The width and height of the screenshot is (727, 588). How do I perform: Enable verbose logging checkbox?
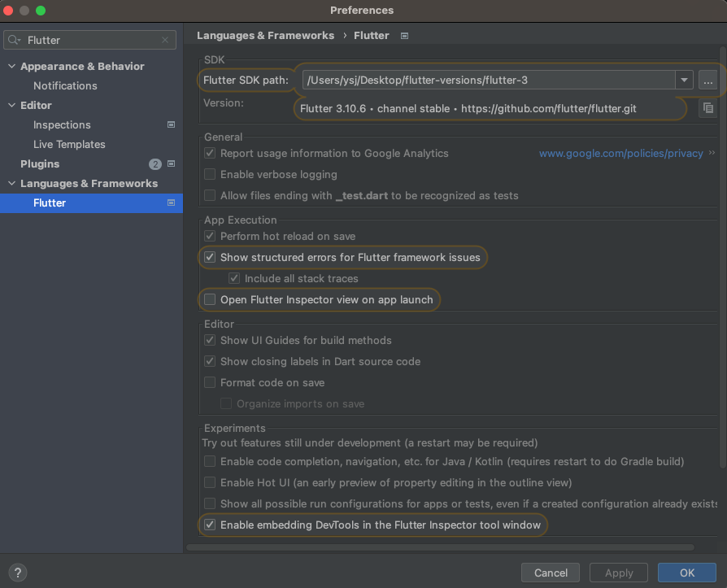coord(210,174)
